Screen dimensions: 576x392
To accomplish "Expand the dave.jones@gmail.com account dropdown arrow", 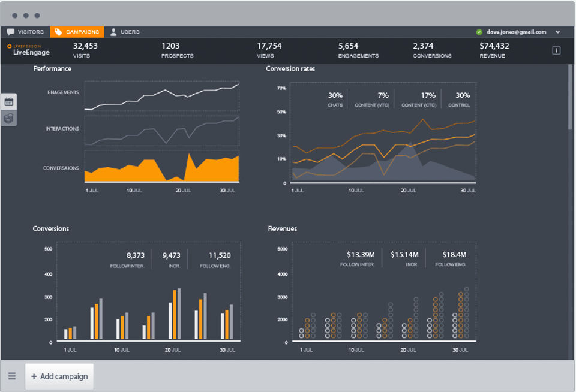I will [557, 32].
